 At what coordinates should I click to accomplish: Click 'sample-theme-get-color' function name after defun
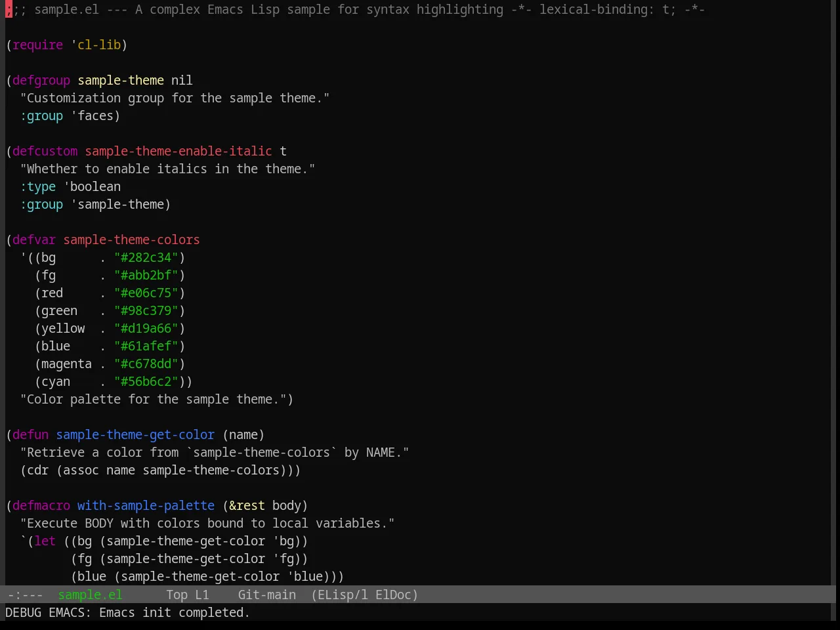coord(135,434)
